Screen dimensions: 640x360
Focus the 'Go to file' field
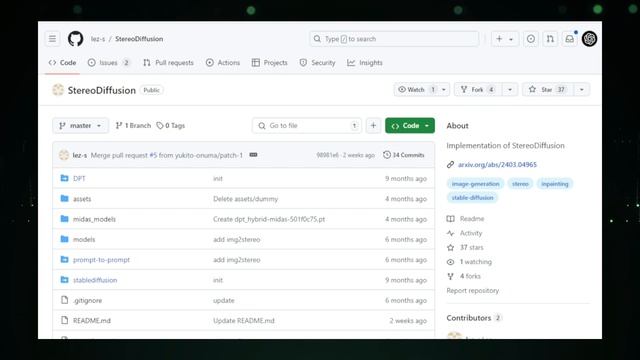click(x=307, y=126)
